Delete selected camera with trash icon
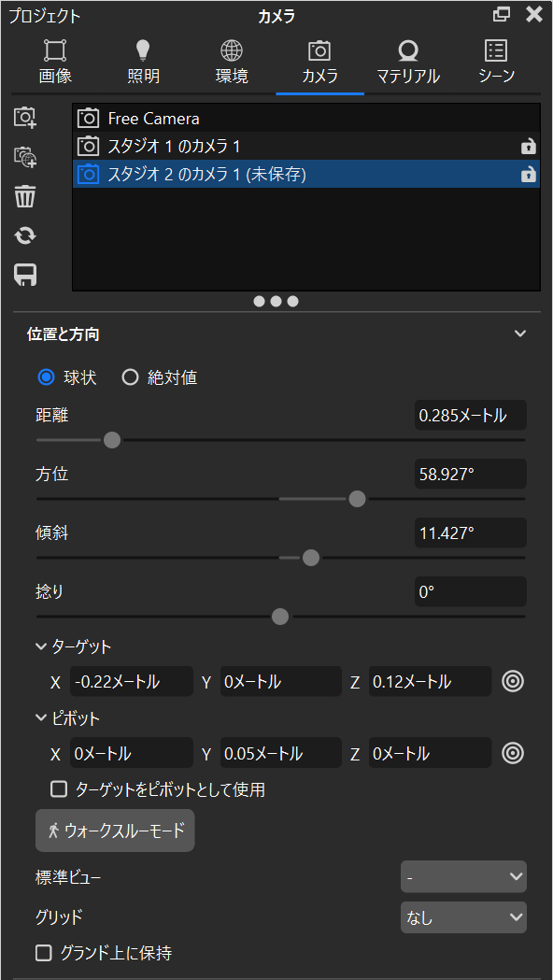The width and height of the screenshot is (553, 980). pos(25,196)
